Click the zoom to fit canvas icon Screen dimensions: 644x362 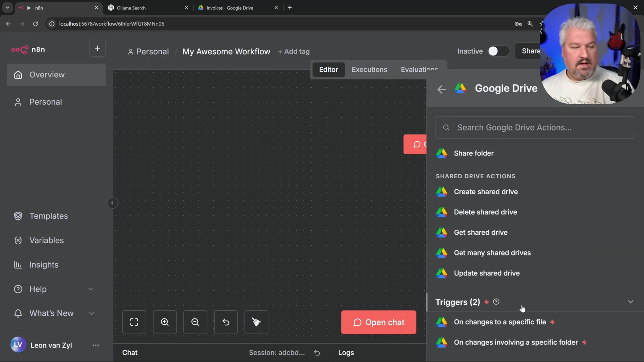134,322
